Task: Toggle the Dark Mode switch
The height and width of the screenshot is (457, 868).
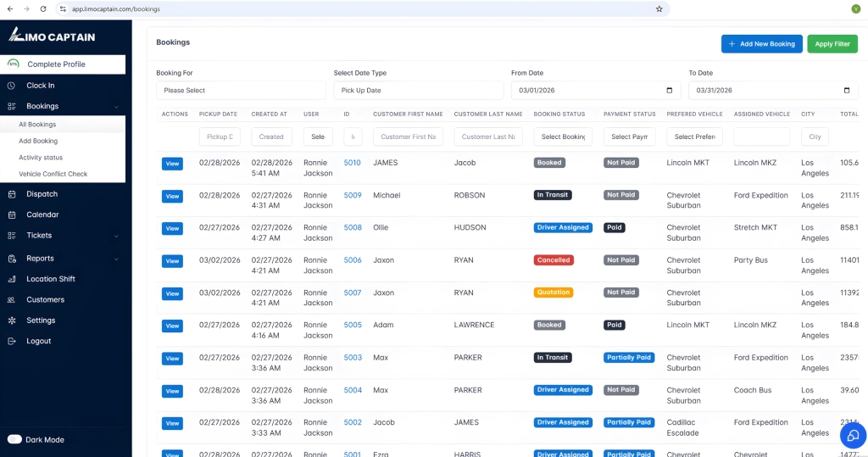Action: [x=14, y=440]
